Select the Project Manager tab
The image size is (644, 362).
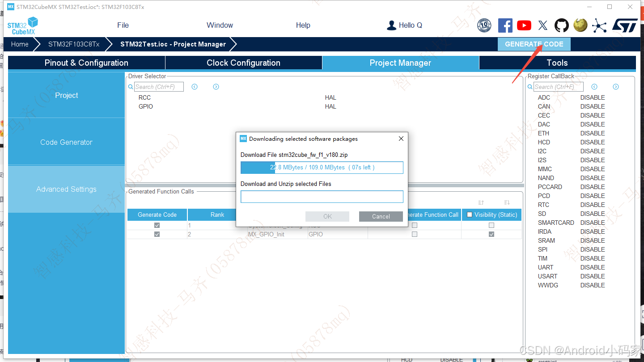coord(400,63)
